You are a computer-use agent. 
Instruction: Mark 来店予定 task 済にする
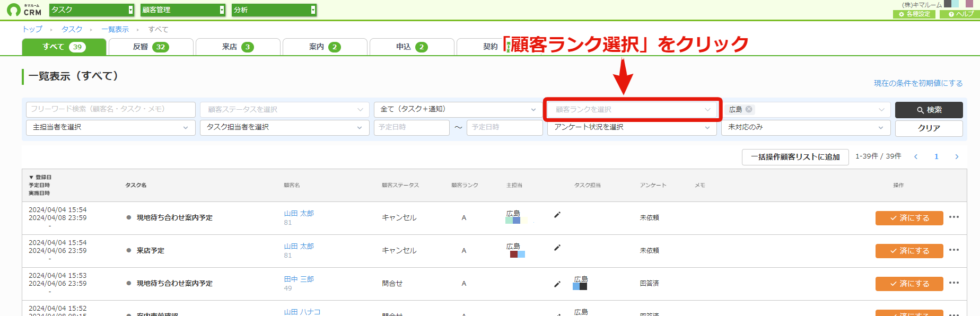point(909,251)
